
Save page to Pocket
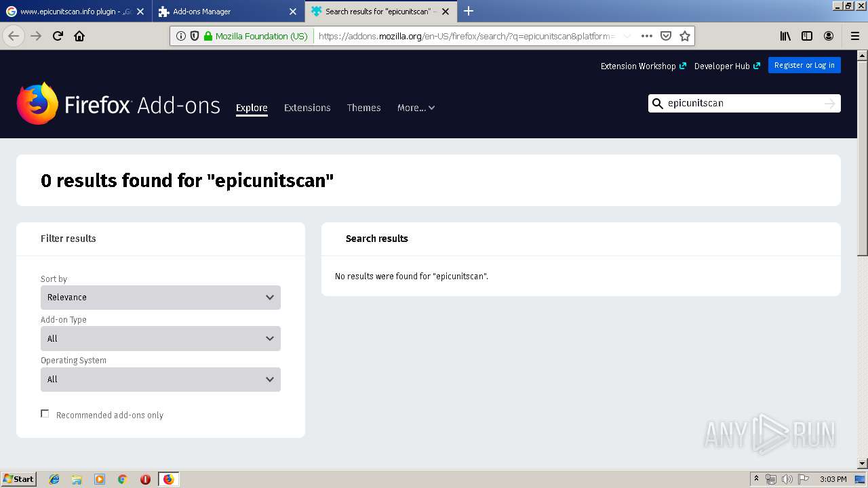point(666,36)
